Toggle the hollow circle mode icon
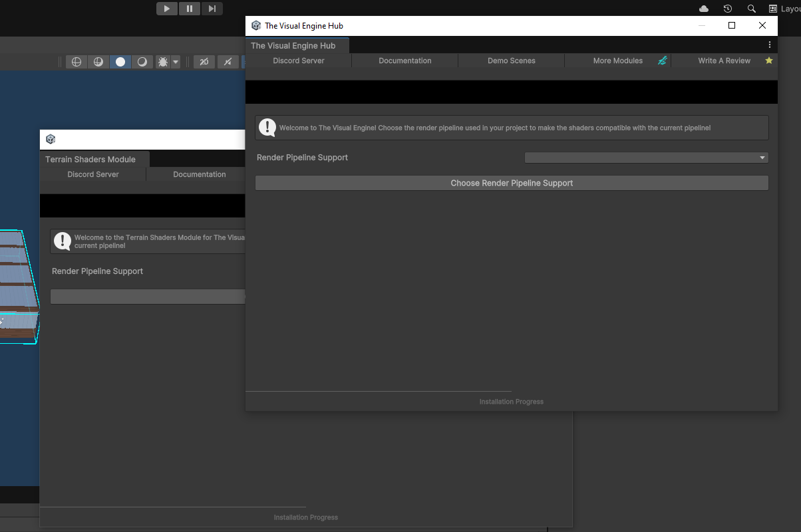Screen dimensions: 801x532 142,61
